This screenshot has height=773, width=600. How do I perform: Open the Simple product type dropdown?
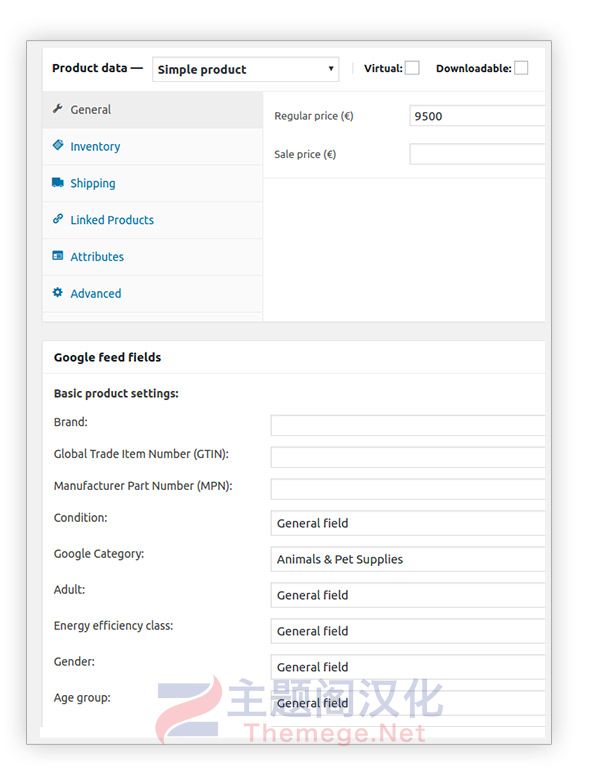point(246,69)
